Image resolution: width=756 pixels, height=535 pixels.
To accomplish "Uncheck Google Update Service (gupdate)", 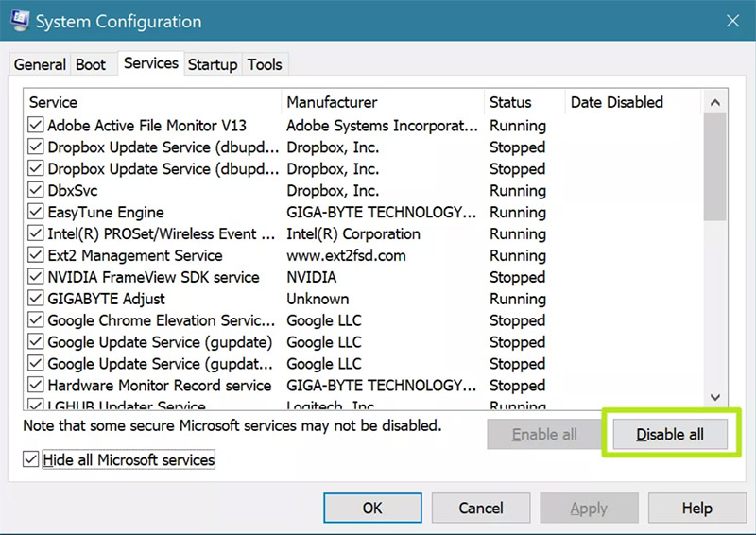I will pyautogui.click(x=35, y=342).
